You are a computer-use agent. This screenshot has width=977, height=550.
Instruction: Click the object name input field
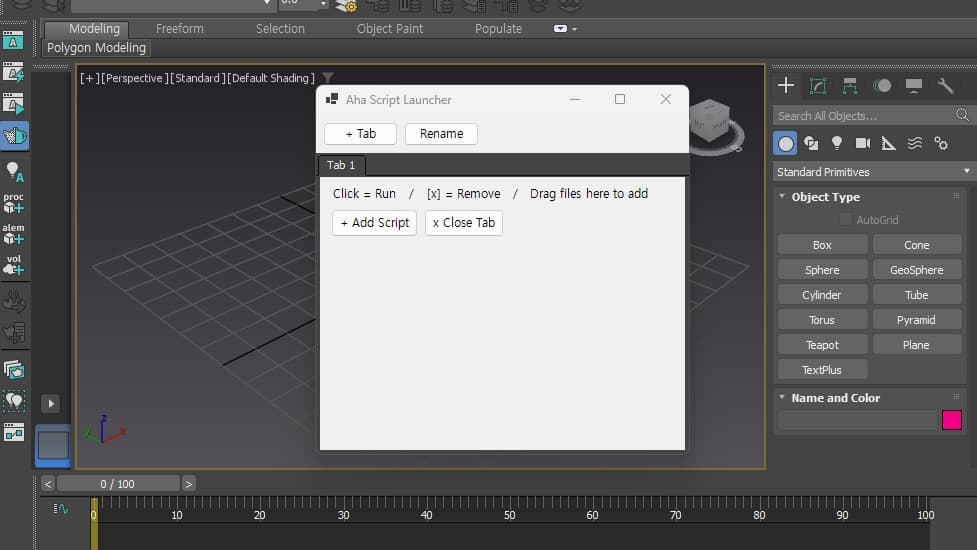click(x=857, y=420)
